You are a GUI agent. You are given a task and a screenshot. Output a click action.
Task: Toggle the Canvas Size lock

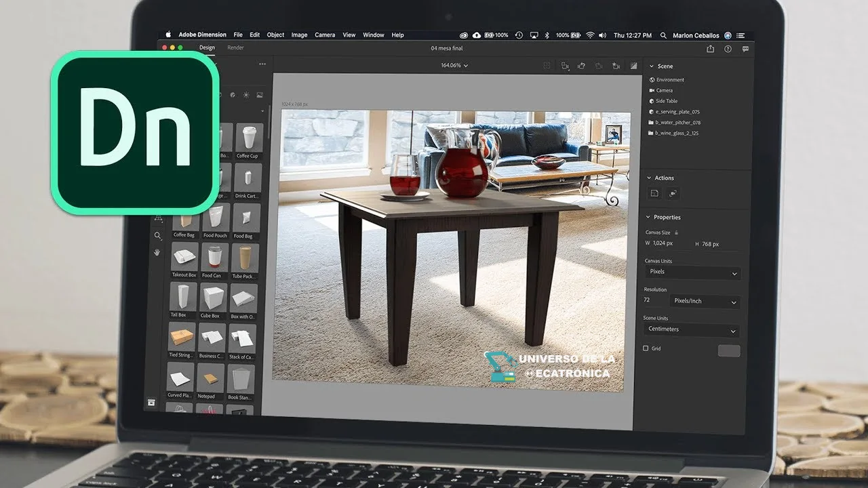[676, 232]
